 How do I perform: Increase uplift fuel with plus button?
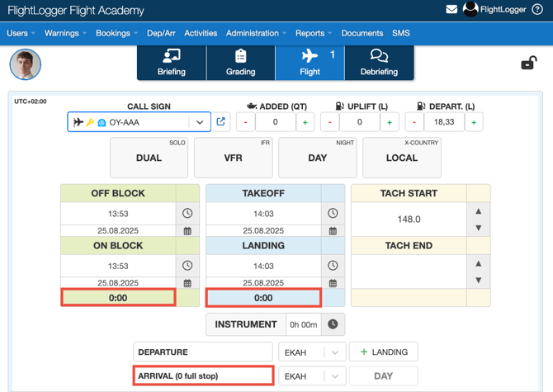tap(390, 122)
